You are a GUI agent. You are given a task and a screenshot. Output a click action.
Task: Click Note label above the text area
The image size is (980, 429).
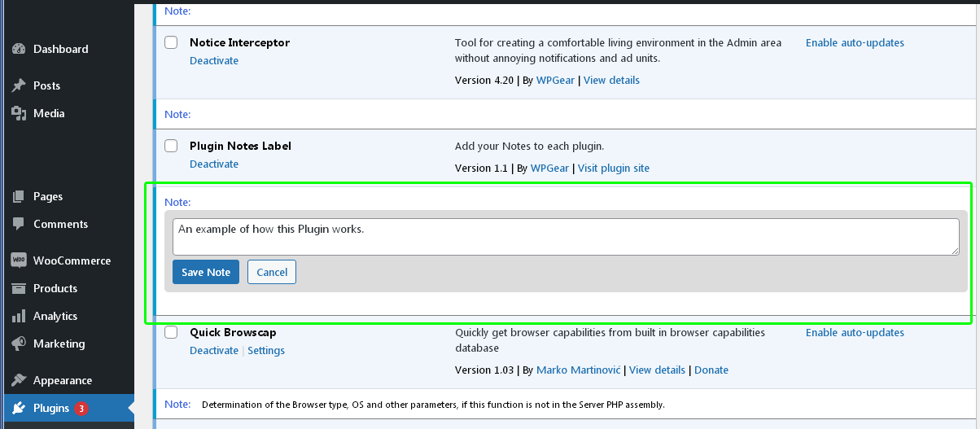[x=177, y=202]
